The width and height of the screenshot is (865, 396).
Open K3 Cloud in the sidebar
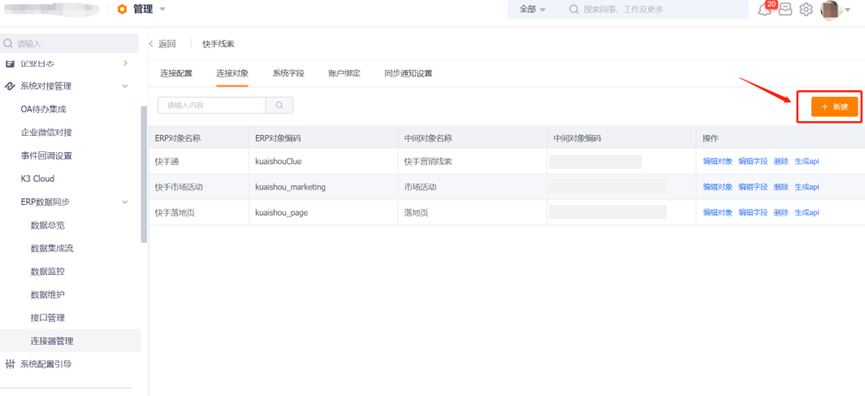point(38,179)
